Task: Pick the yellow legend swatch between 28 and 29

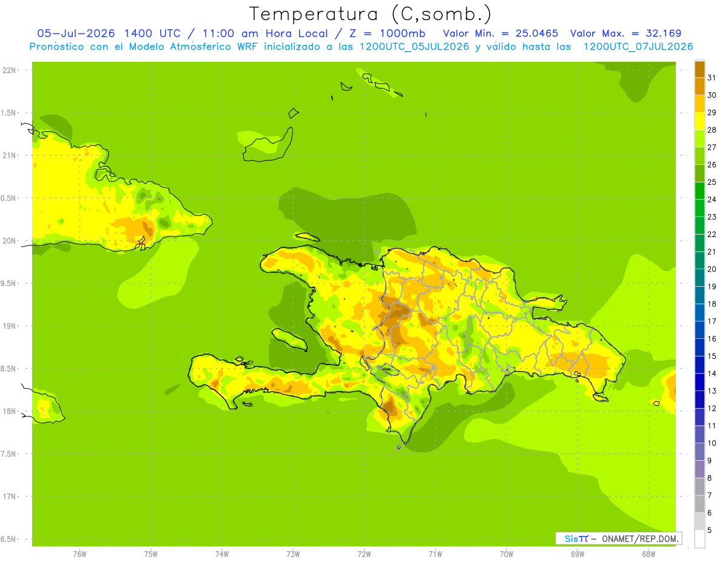Action: point(699,121)
